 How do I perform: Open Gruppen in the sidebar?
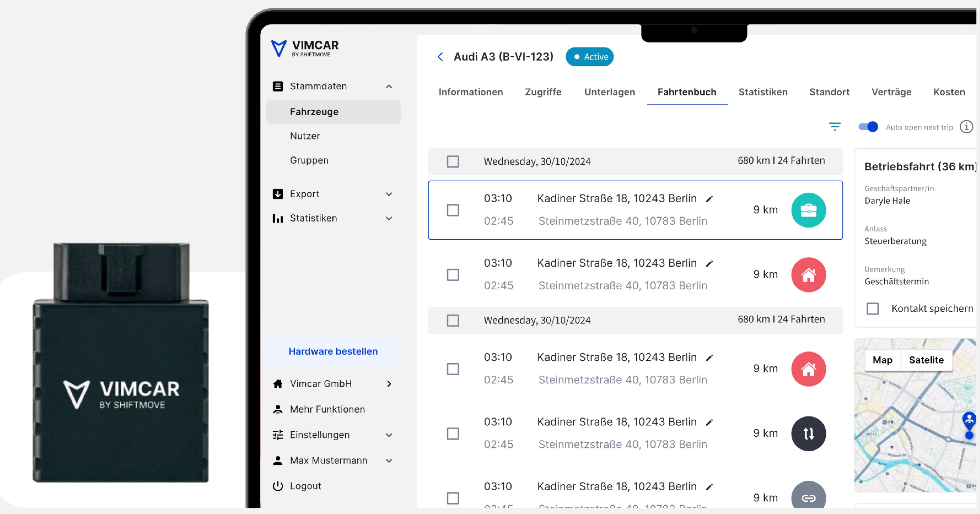pos(309,161)
